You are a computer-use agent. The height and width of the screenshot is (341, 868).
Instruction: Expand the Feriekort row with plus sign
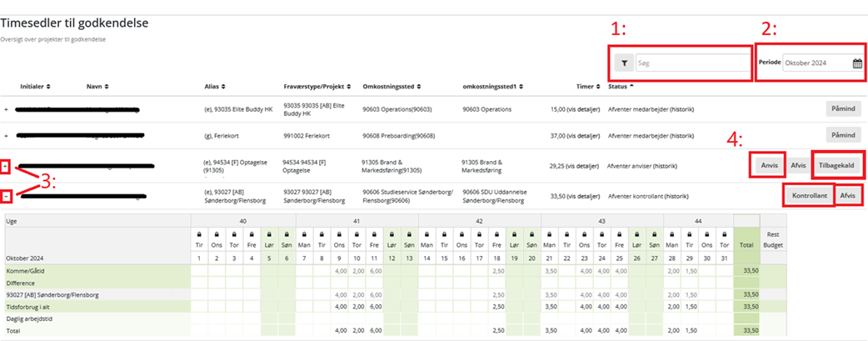(7, 135)
